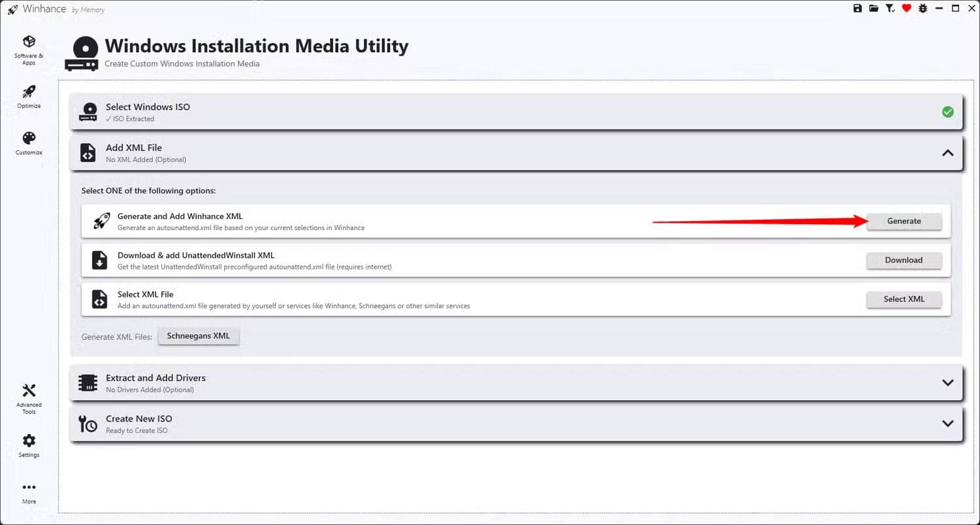The height and width of the screenshot is (525, 980).
Task: Click 'Generate and Add Winhance XML' title
Action: [x=180, y=216]
